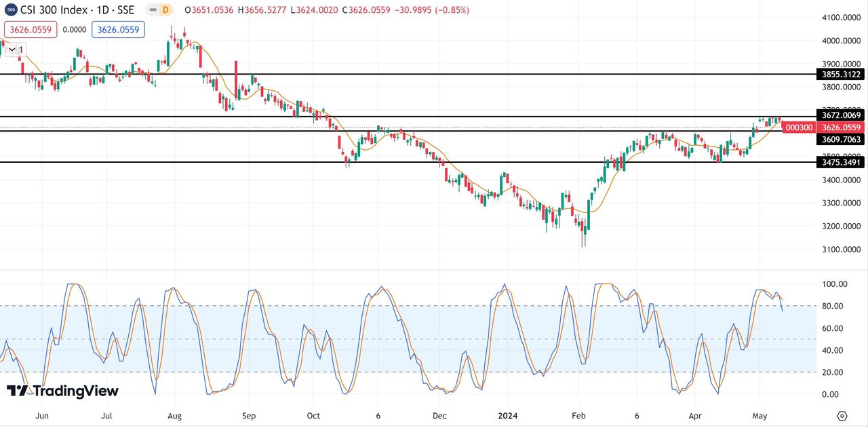
Task: Click the May time axis label
Action: point(759,415)
